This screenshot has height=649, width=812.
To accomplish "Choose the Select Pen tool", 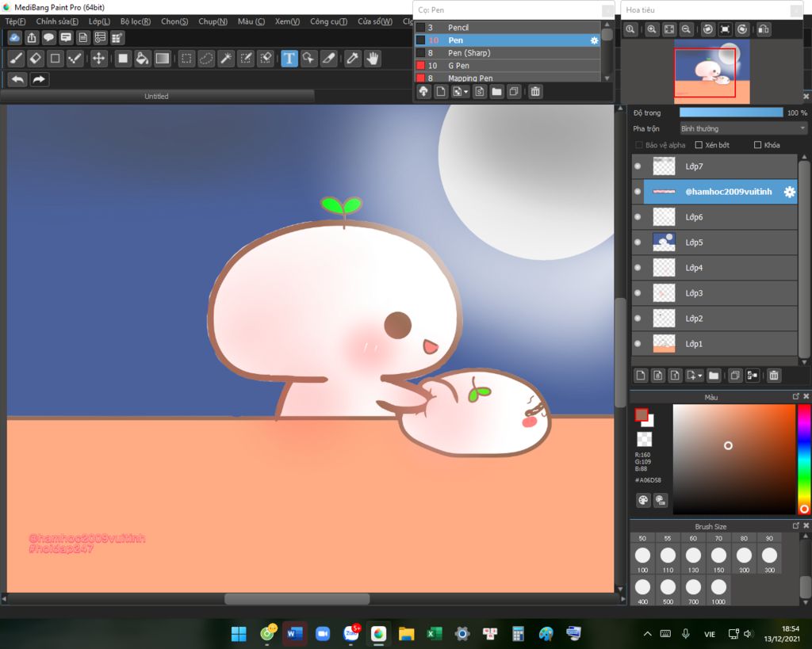I will click(246, 59).
